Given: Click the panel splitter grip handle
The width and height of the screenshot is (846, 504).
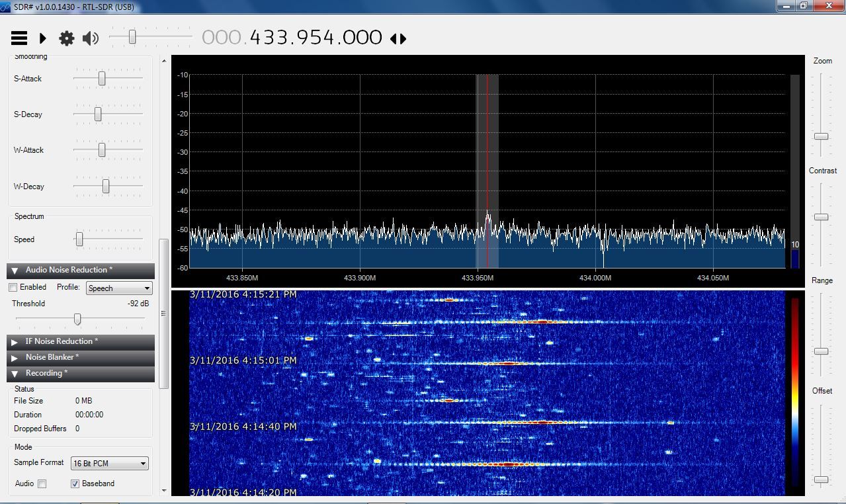Looking at the screenshot, I should pyautogui.click(x=163, y=314).
